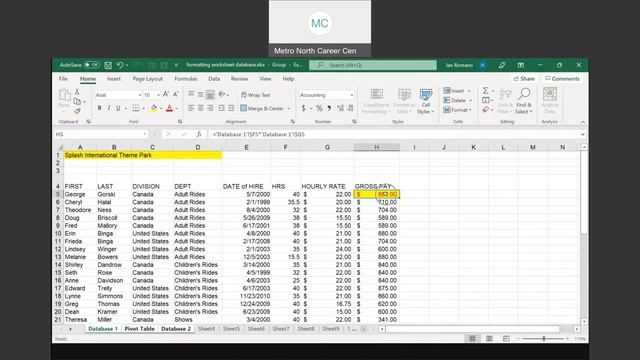This screenshot has width=640, height=360.
Task: Click the Save icon in title bar
Action: [108, 65]
